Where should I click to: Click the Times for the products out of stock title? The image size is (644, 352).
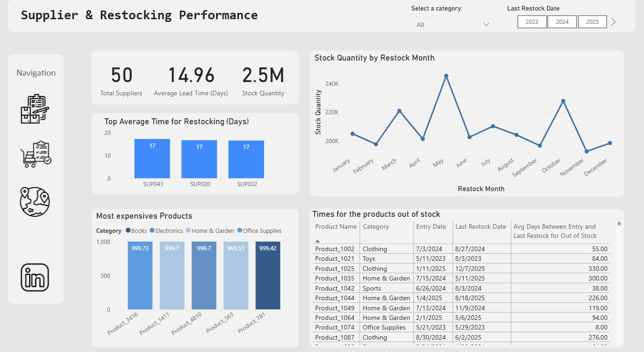[376, 214]
